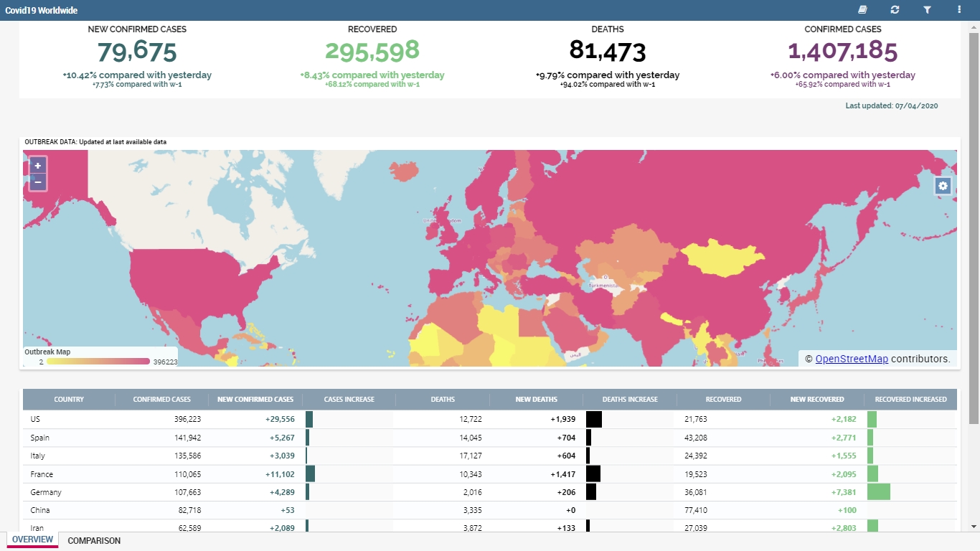
Task: Open the filter funnel icon
Action: coord(927,10)
